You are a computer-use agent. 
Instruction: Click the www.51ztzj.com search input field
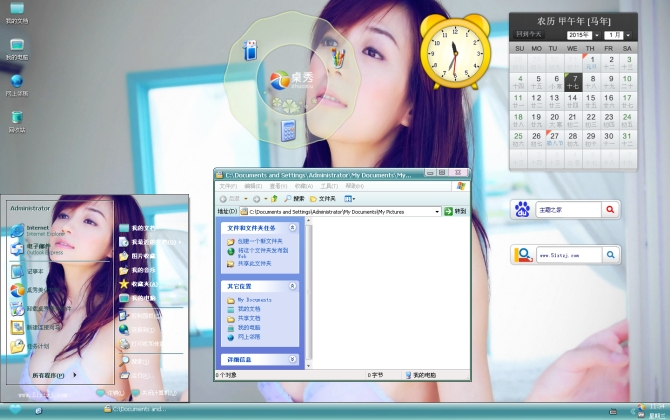pyautogui.click(x=569, y=255)
